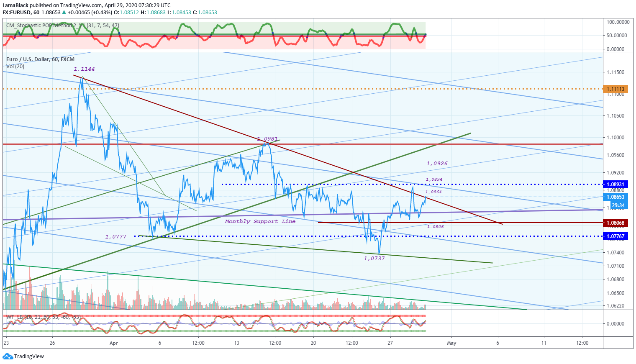636x364 pixels.
Task: Click the 1.07100 price axis label
Action: (x=615, y=266)
